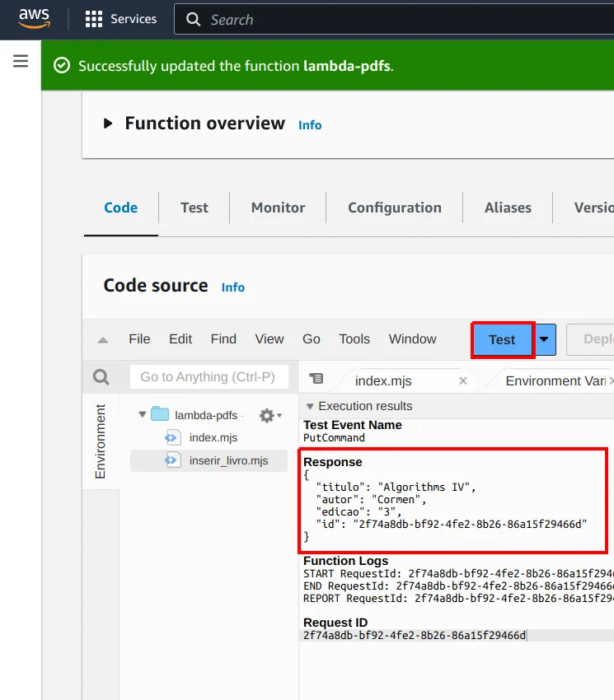The height and width of the screenshot is (700, 614).
Task: Open the View menu
Action: coord(270,338)
